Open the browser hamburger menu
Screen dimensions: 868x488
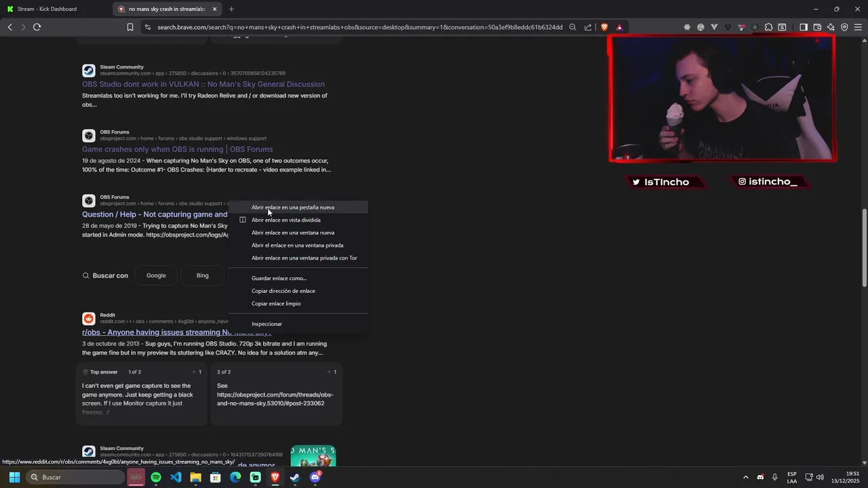point(858,27)
